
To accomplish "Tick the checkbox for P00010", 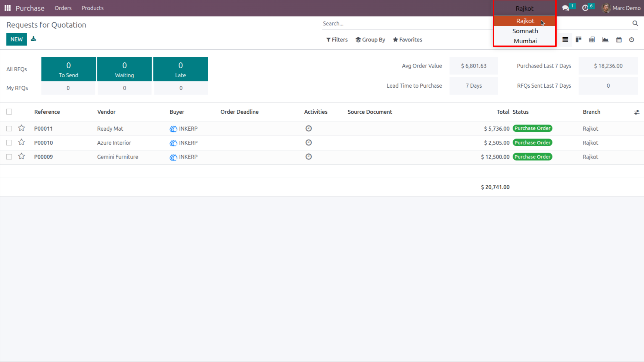I will point(9,143).
